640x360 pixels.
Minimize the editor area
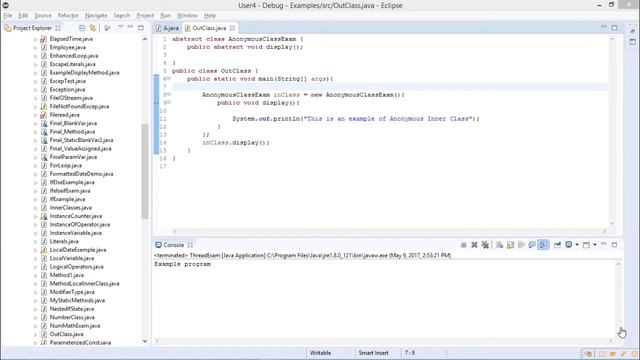click(604, 27)
